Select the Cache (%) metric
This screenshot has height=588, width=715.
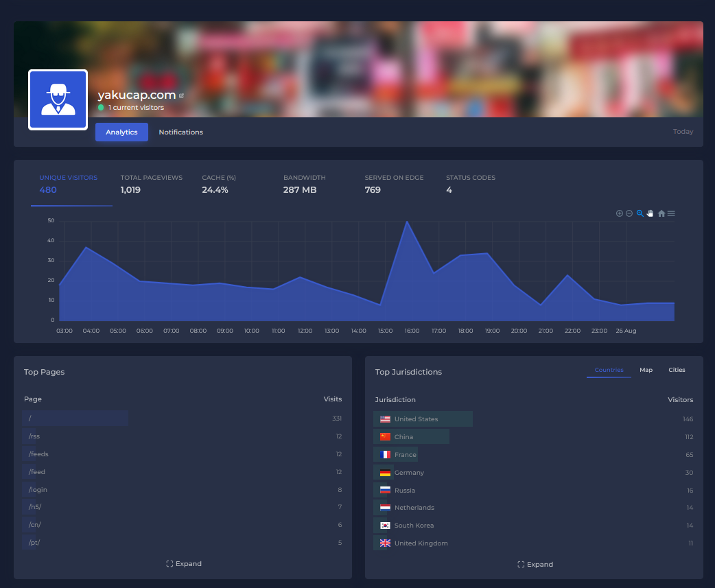pos(219,184)
